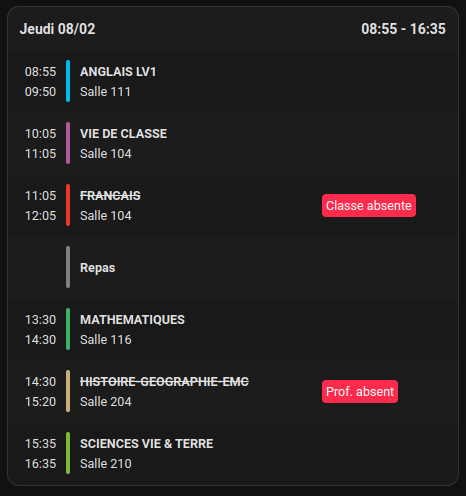The height and width of the screenshot is (496, 466).
Task: Open the VIE DE CLASSE lesson
Action: [x=233, y=143]
